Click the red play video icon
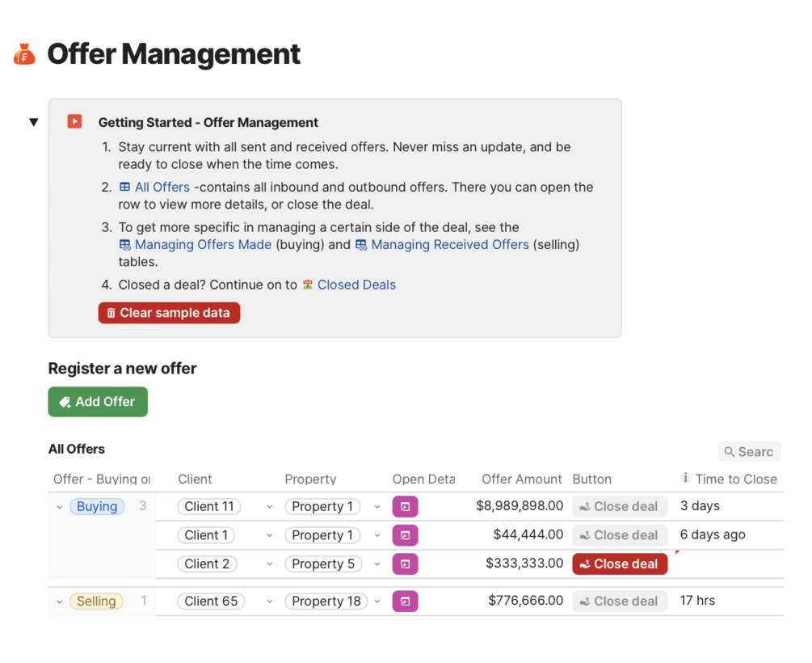The height and width of the screenshot is (663, 812). point(74,121)
